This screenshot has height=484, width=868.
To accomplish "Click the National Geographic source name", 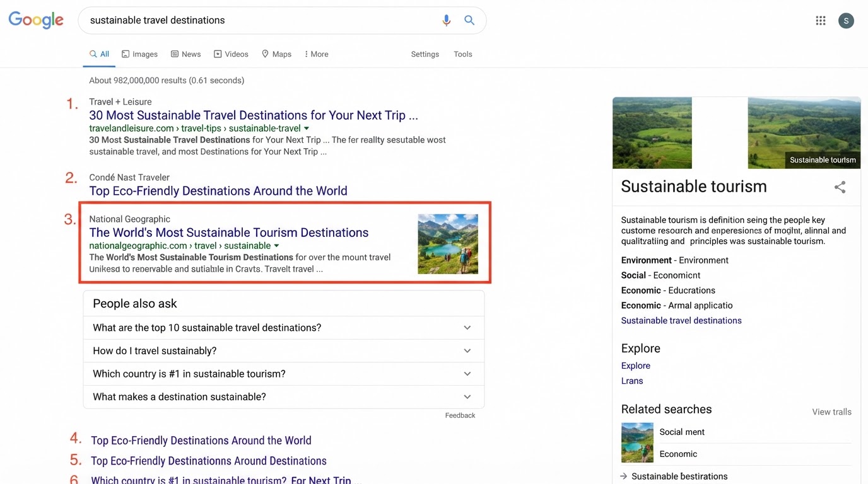I will point(130,219).
